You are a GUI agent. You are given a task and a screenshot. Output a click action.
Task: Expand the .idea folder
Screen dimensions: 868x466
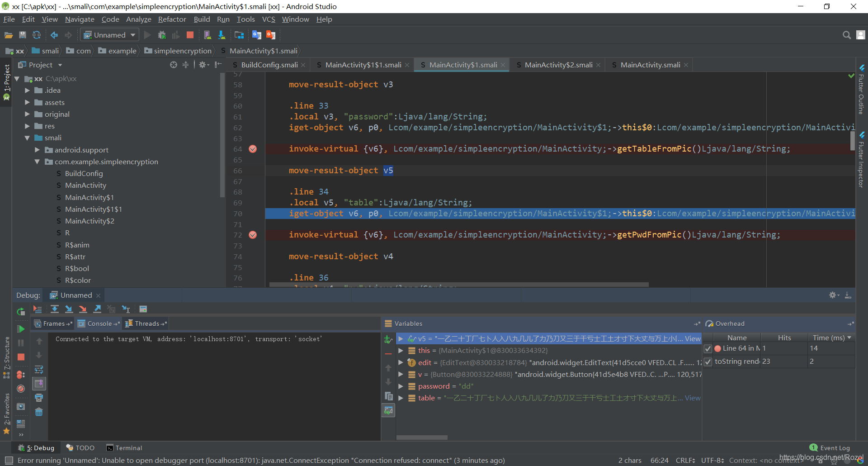point(27,90)
